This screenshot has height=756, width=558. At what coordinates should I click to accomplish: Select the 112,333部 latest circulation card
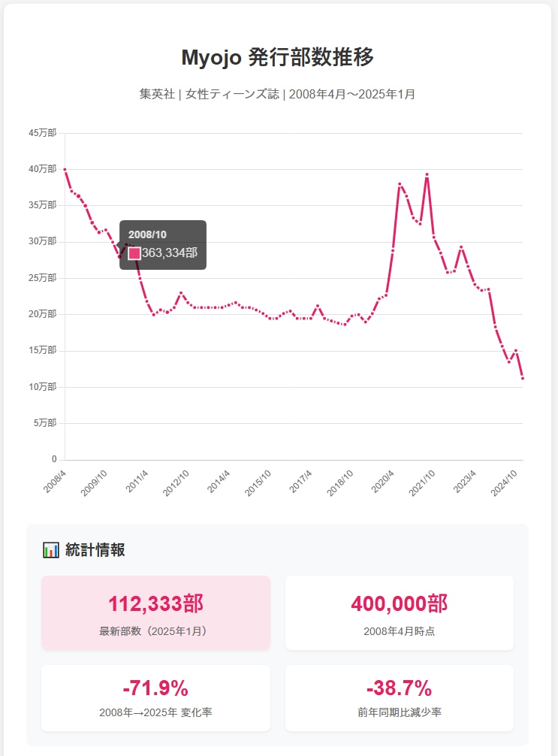[155, 612]
